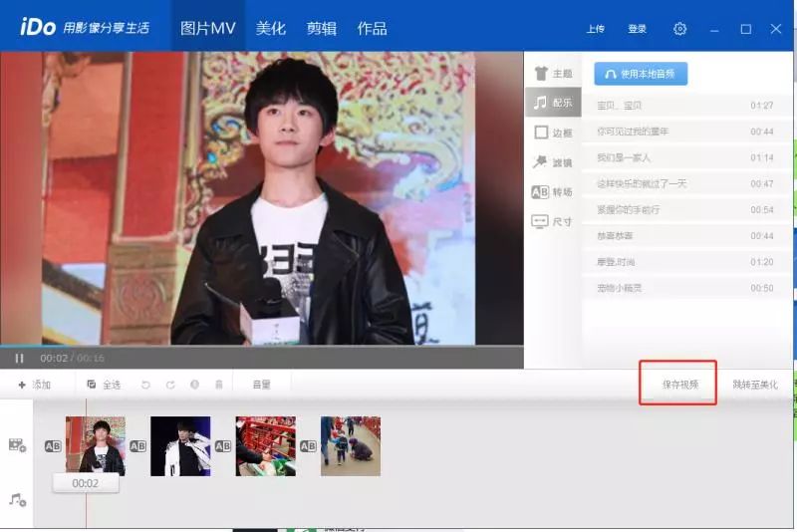Open the 转场 (transition) AB panel

(553, 192)
